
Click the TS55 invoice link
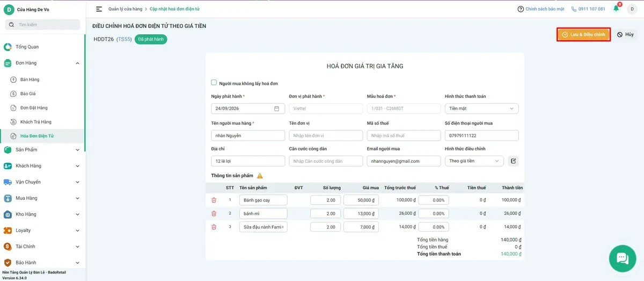click(124, 39)
